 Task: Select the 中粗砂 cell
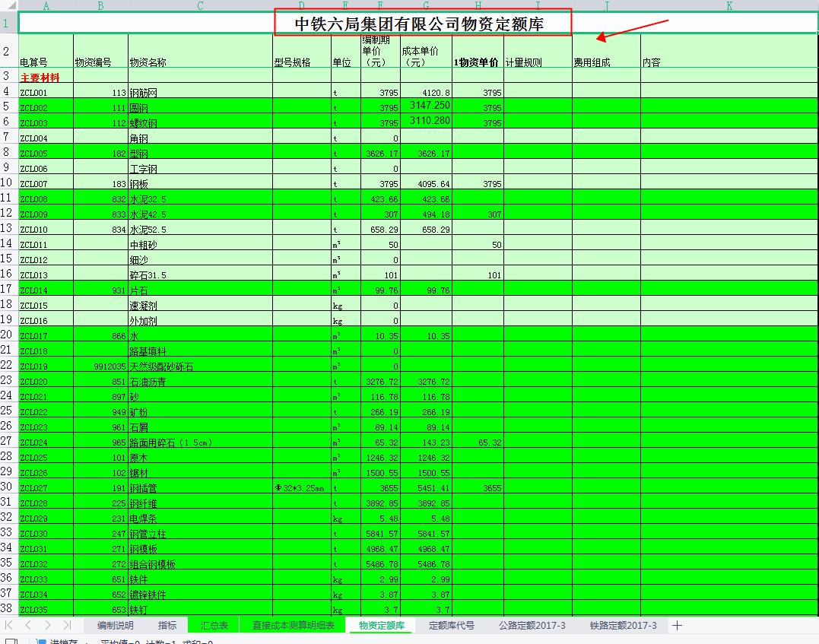point(201,244)
